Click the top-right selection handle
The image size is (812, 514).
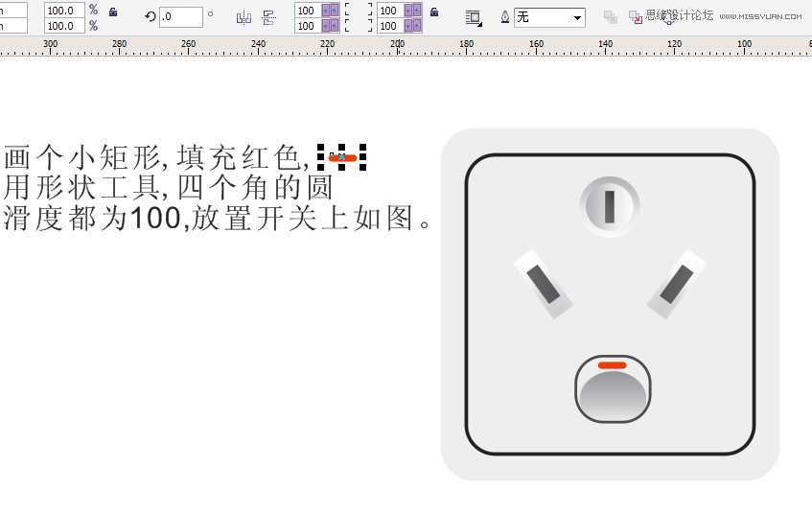(x=363, y=147)
